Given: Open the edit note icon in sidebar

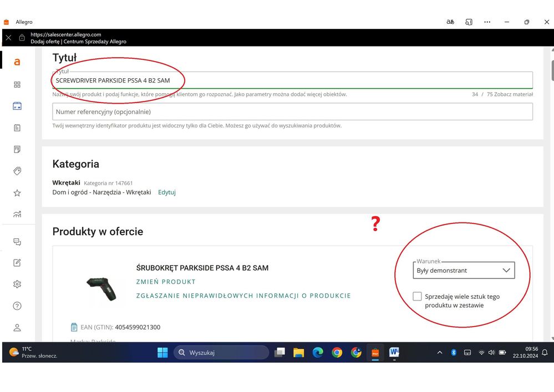Looking at the screenshot, I should point(17,263).
